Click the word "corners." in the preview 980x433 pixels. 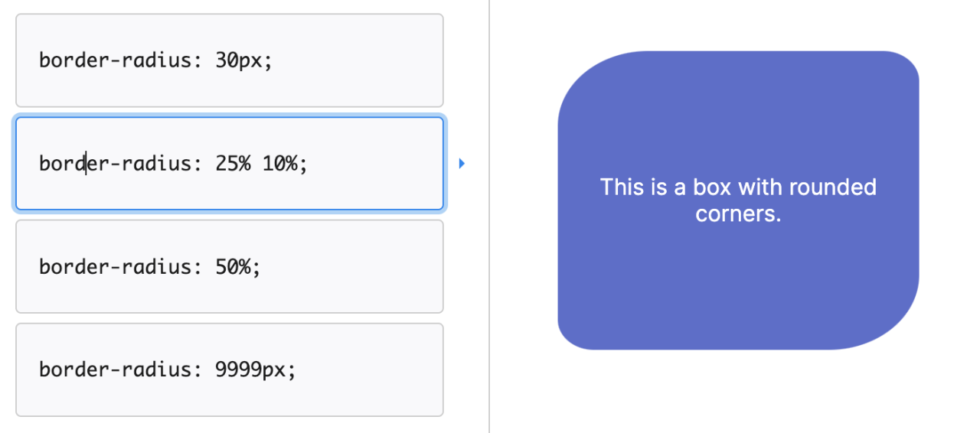[x=738, y=214]
